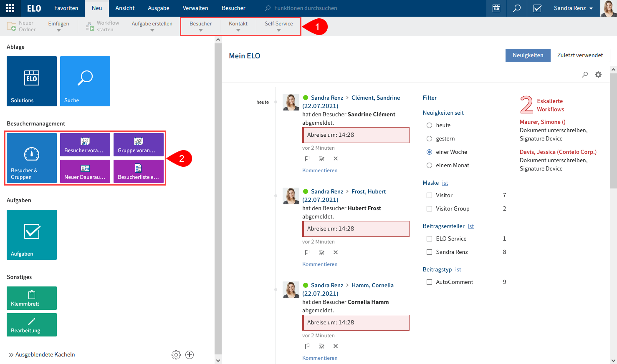The image size is (617, 364).
Task: Click the feed scrollbar down arrow
Action: pos(613,361)
